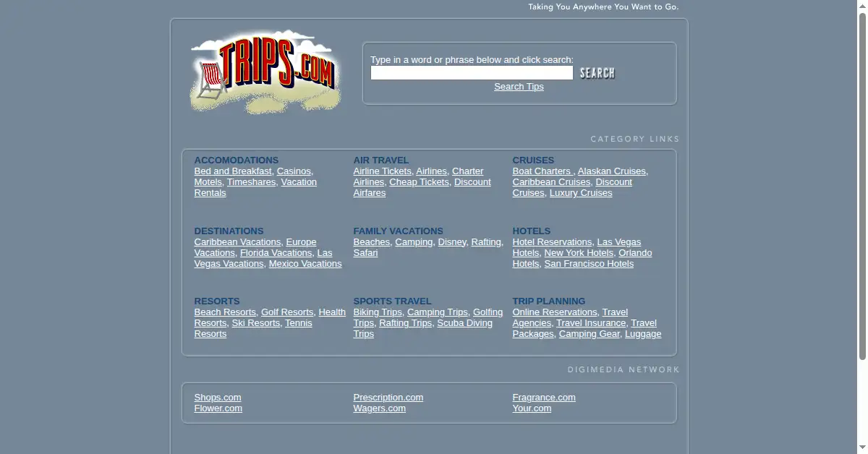Go to Las Vegas Hotels link
This screenshot has width=868, height=454.
point(618,242)
